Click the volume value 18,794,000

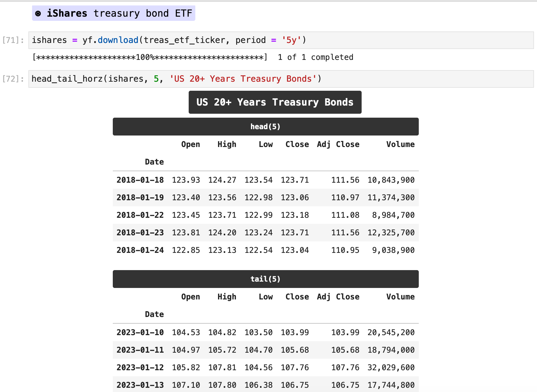pos(391,350)
